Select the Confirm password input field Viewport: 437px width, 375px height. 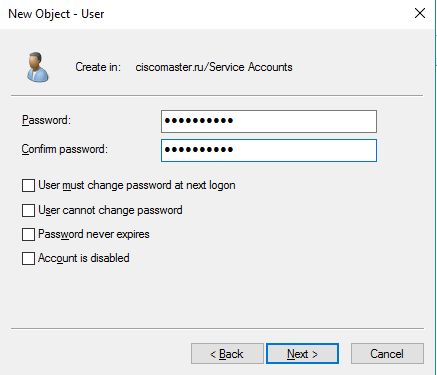(x=269, y=151)
